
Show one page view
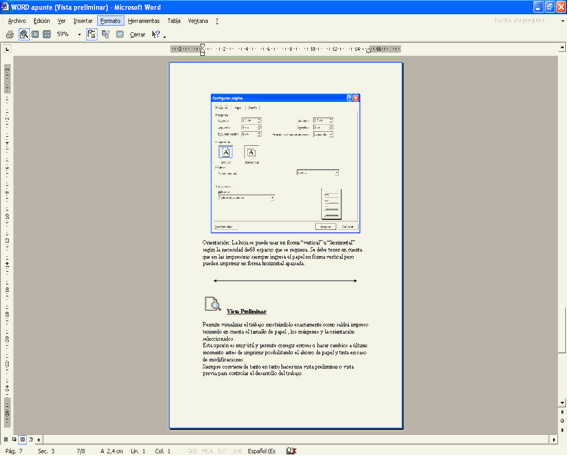(35, 34)
